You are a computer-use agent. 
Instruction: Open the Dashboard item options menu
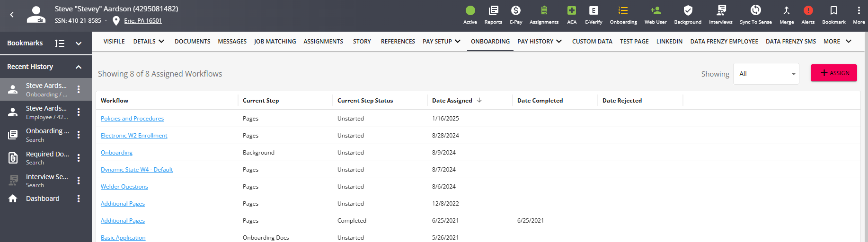coord(79,199)
